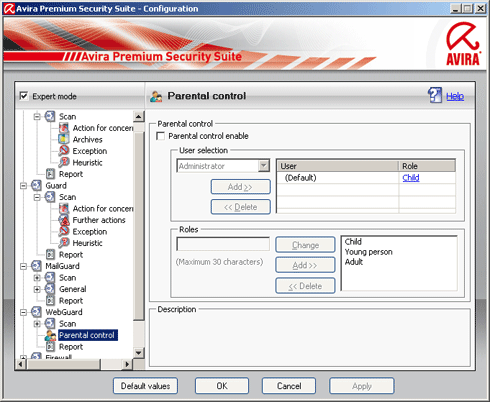Click Add >> in the Roles group
This screenshot has height=402, width=490.
click(x=305, y=265)
